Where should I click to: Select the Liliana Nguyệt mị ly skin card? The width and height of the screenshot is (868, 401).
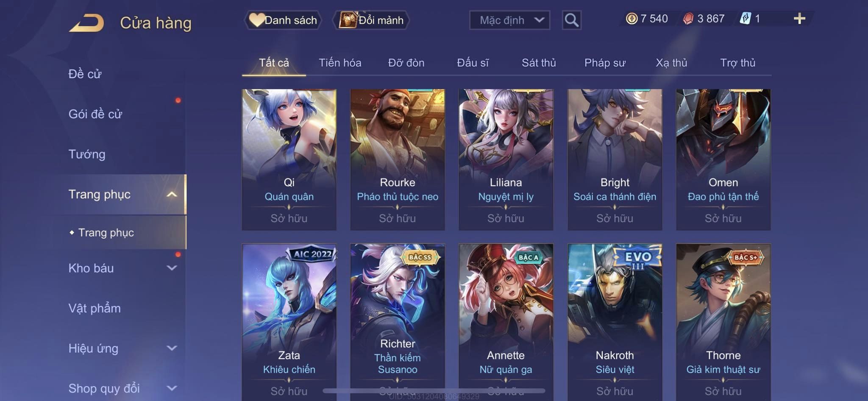tap(506, 159)
